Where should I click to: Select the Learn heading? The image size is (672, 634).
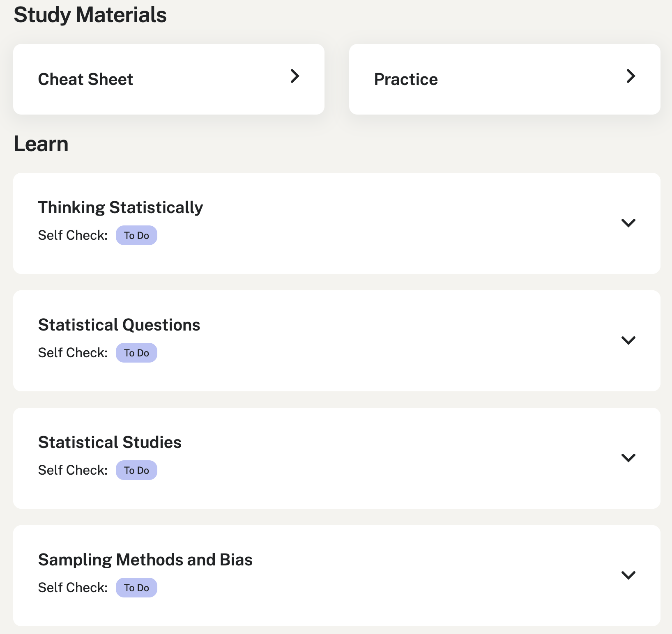pyautogui.click(x=41, y=143)
